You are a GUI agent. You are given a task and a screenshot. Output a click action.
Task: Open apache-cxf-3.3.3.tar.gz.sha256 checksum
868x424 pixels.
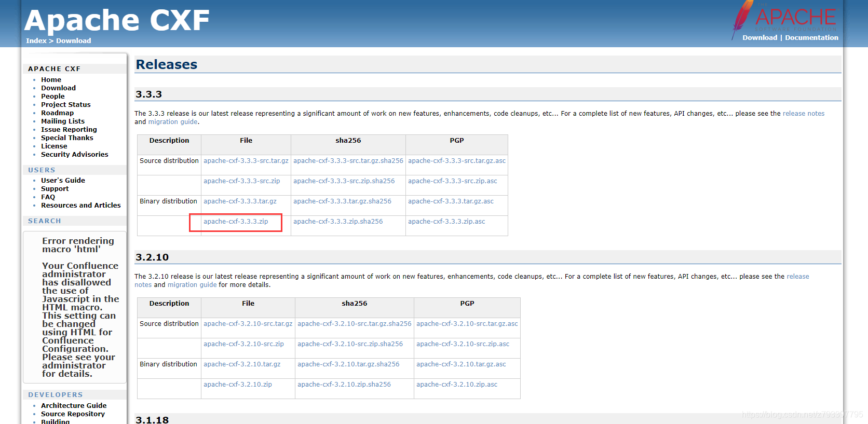coord(343,201)
